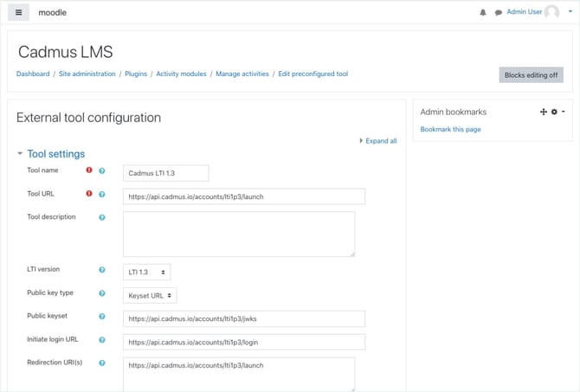Click the Admin User avatar picture

click(x=552, y=12)
